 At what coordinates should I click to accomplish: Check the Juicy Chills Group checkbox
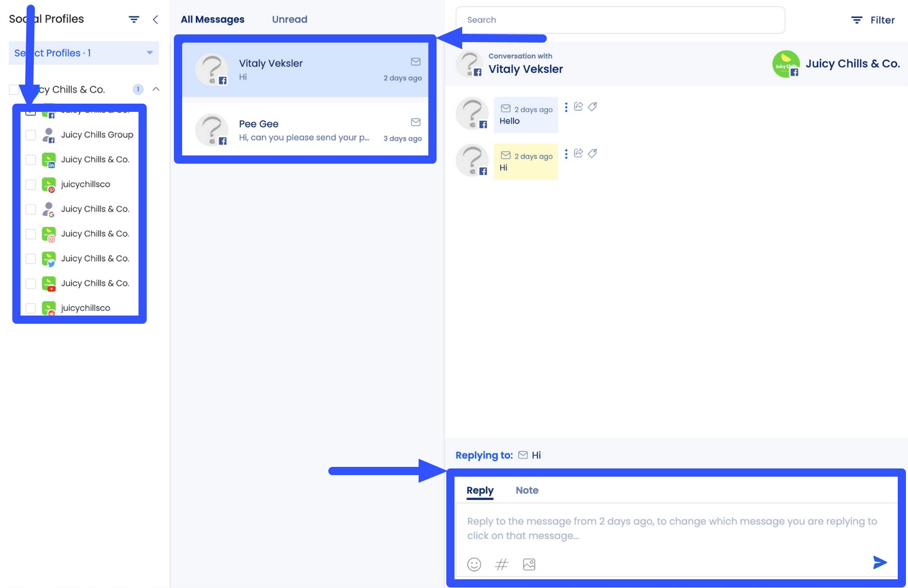pyautogui.click(x=30, y=134)
